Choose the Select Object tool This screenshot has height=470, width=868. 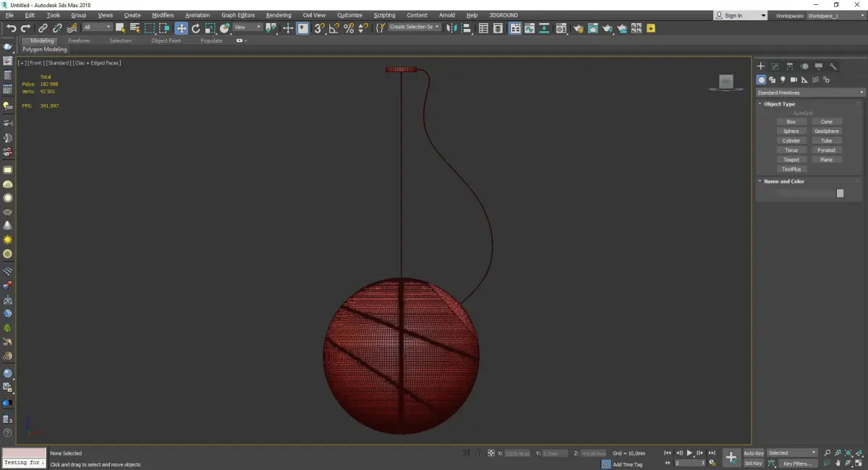(120, 28)
